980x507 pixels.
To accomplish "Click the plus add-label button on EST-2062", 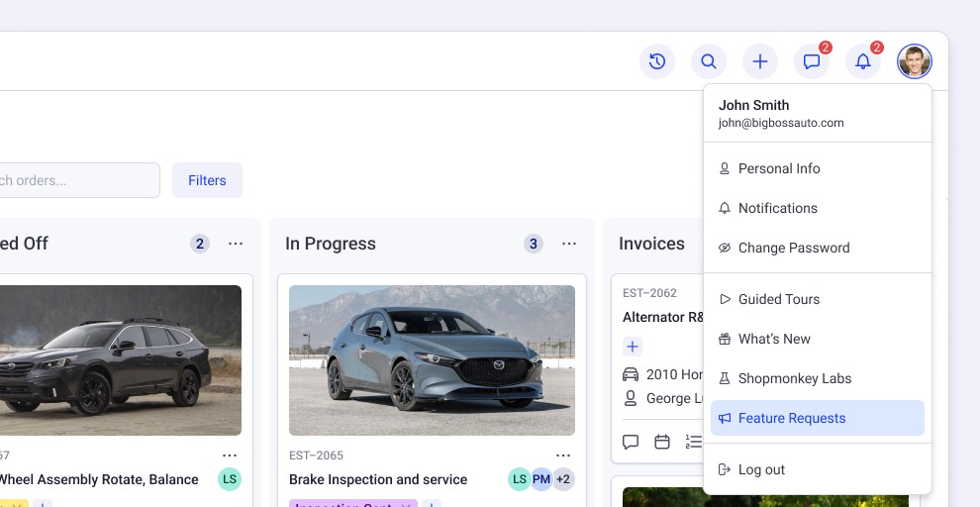I will click(633, 347).
